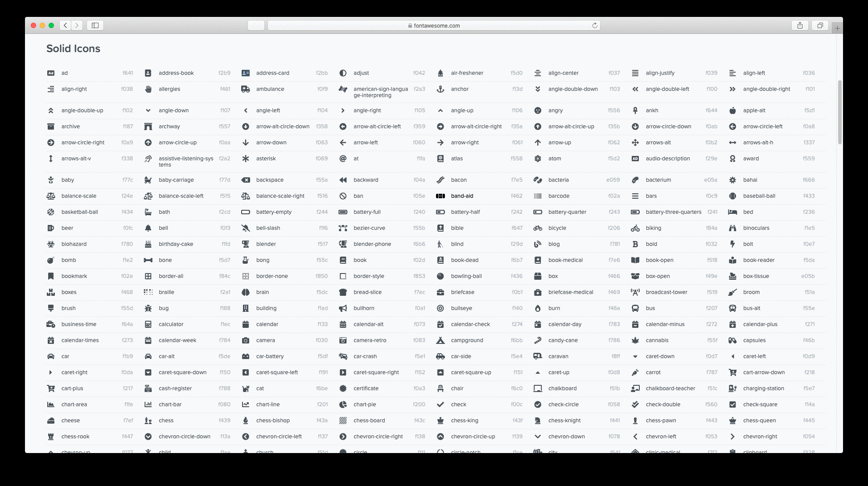
Task: Click the blender-phone icon
Action: [343, 244]
